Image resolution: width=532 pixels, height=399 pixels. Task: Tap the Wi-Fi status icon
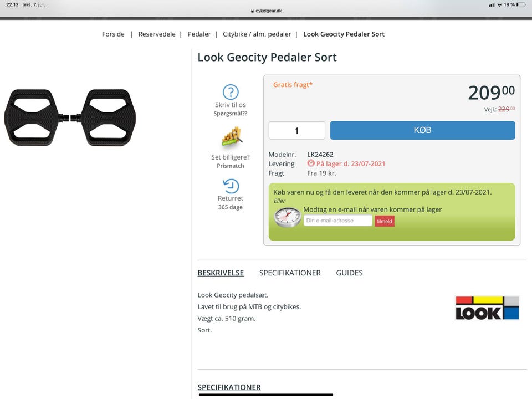click(499, 5)
